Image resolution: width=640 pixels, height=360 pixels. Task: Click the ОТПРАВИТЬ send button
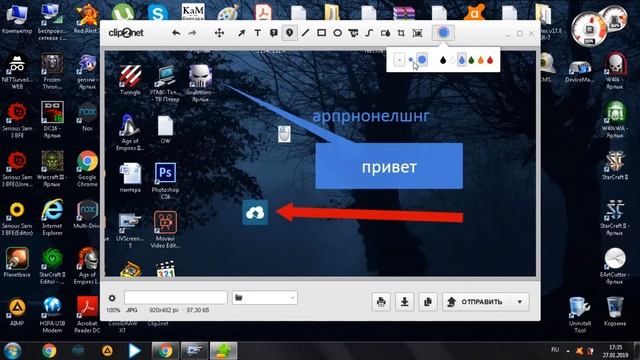tap(477, 302)
